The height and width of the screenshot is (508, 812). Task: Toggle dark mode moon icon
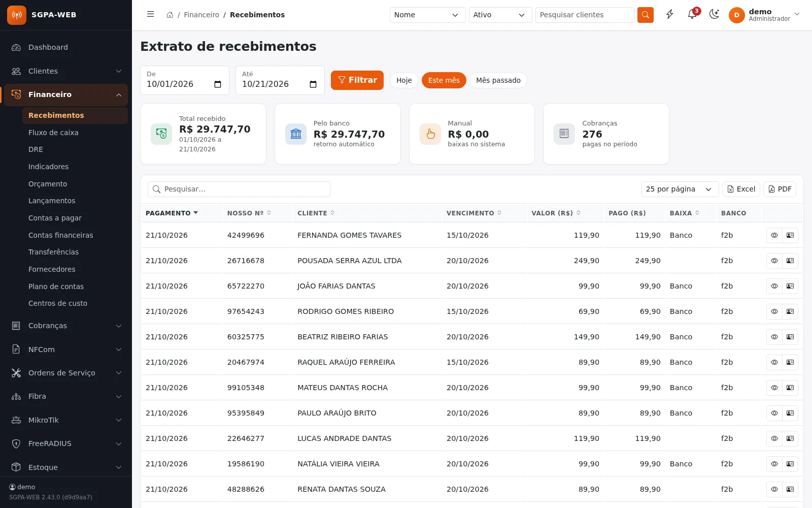(714, 14)
